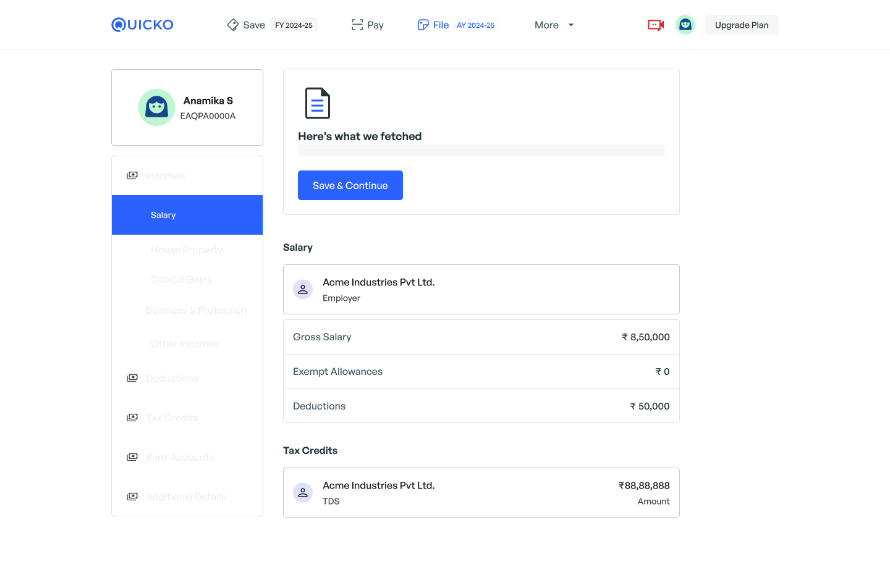Click the red video camera icon
This screenshot has height=588, width=890.
pos(655,25)
